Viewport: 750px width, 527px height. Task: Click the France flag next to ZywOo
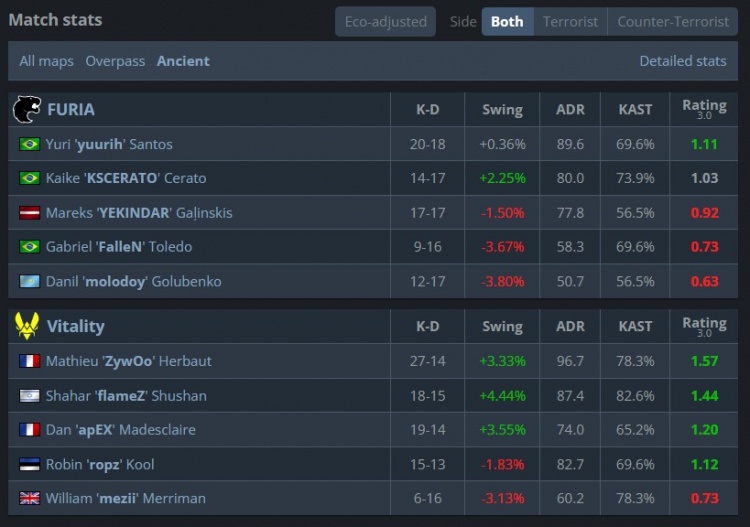(x=29, y=361)
